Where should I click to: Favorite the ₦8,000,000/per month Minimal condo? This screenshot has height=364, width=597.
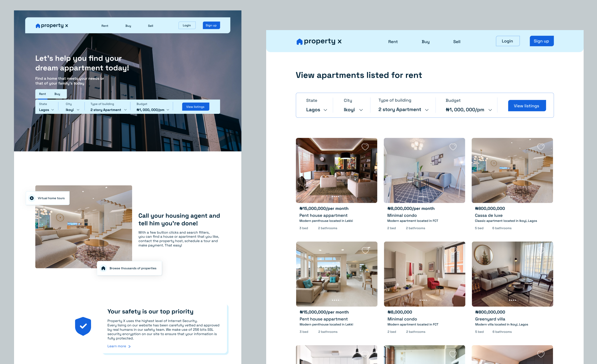[453, 147]
